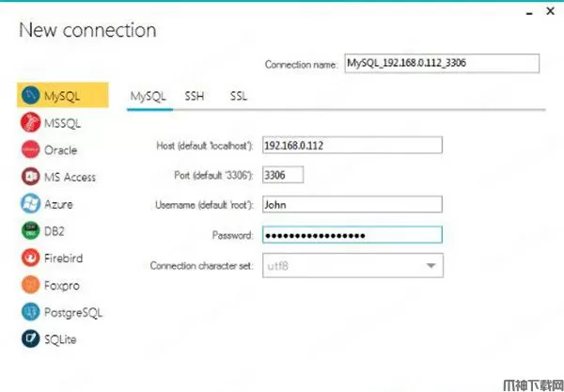Pick the Firebird database icon

(30, 258)
